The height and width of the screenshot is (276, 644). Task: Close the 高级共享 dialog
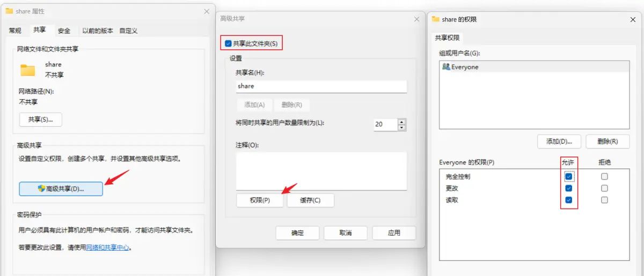(x=416, y=19)
